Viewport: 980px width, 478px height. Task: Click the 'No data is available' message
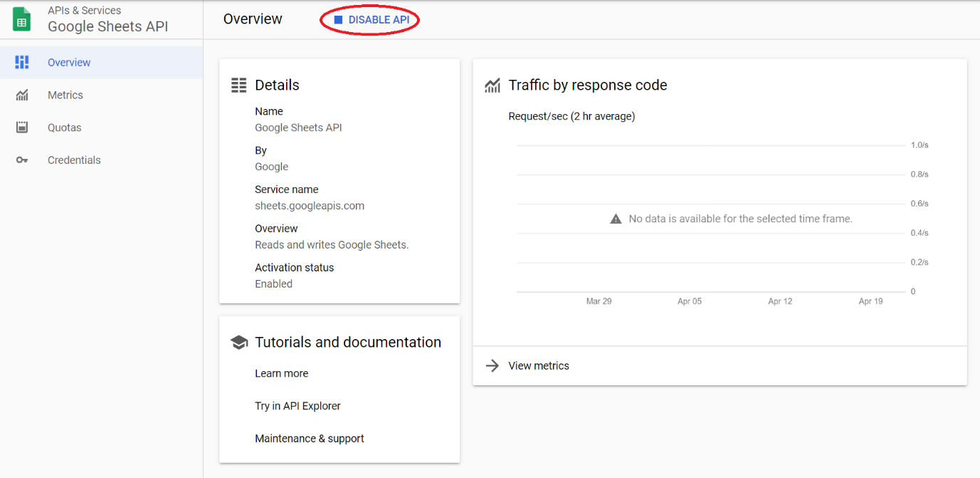click(x=740, y=219)
